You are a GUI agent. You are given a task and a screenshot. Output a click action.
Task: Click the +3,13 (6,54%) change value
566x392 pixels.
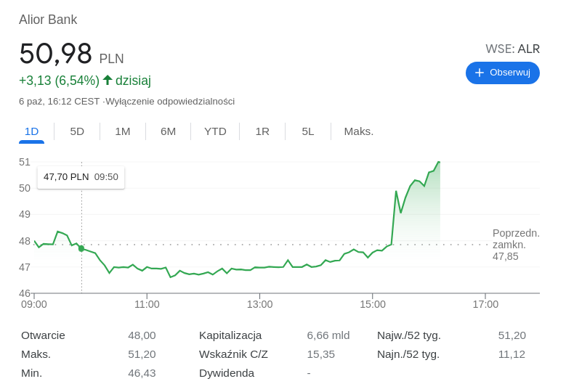pyautogui.click(x=59, y=81)
